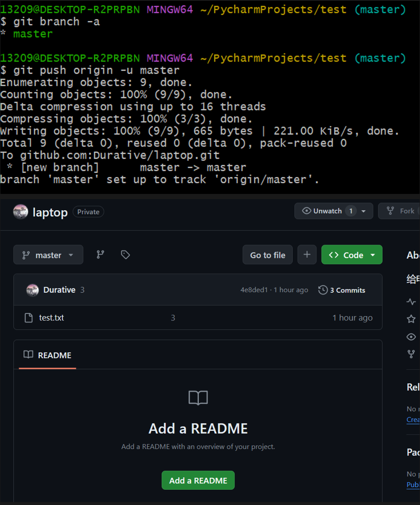Click the 'Add a README' heading
The height and width of the screenshot is (505, 420).
pyautogui.click(x=198, y=429)
